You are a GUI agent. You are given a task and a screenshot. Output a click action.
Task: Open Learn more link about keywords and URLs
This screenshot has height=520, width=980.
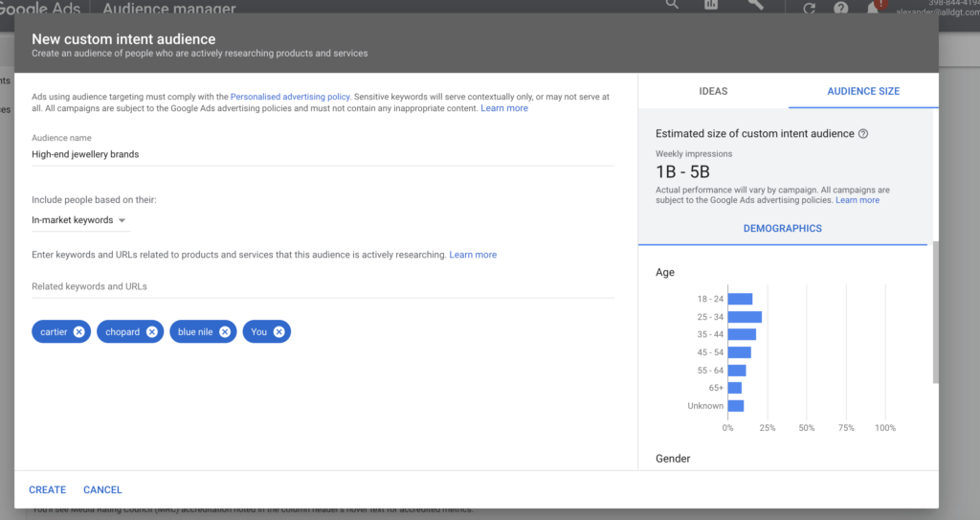[473, 255]
